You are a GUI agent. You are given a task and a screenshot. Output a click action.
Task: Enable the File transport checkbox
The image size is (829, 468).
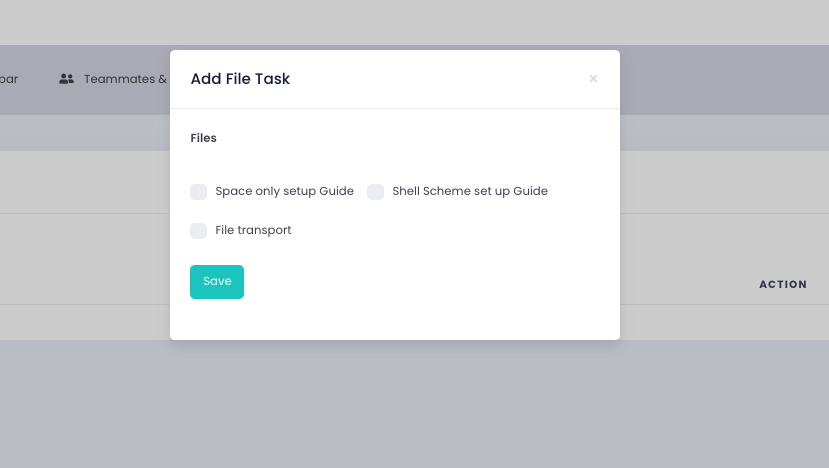pos(199,231)
